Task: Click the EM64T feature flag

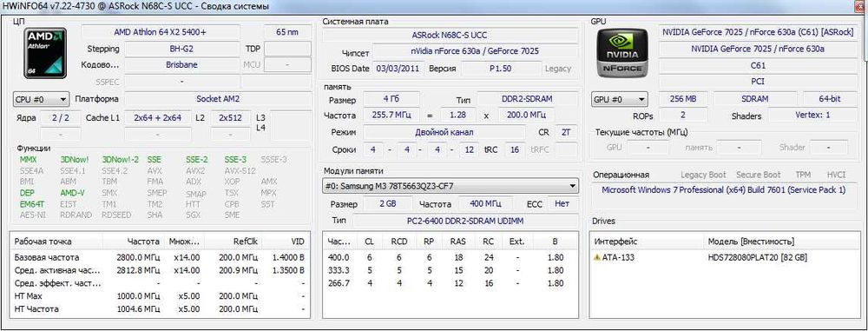Action: 31,204
